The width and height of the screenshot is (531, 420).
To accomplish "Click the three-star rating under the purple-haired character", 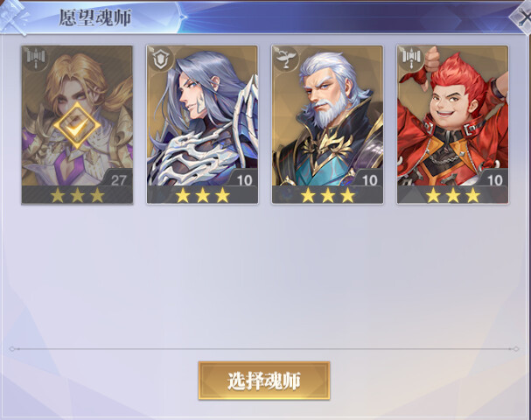I will click(202, 195).
